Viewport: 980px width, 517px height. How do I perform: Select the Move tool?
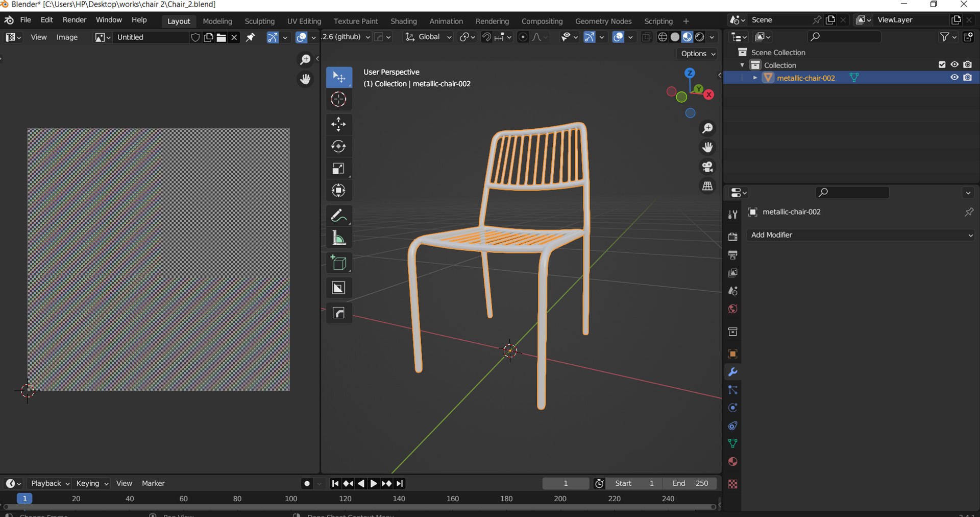click(338, 124)
